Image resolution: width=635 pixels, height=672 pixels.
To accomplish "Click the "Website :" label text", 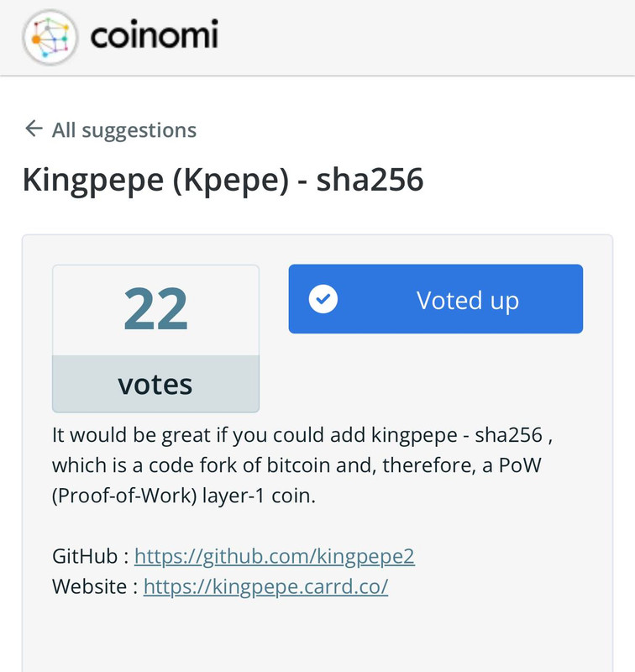I will click(x=95, y=586).
